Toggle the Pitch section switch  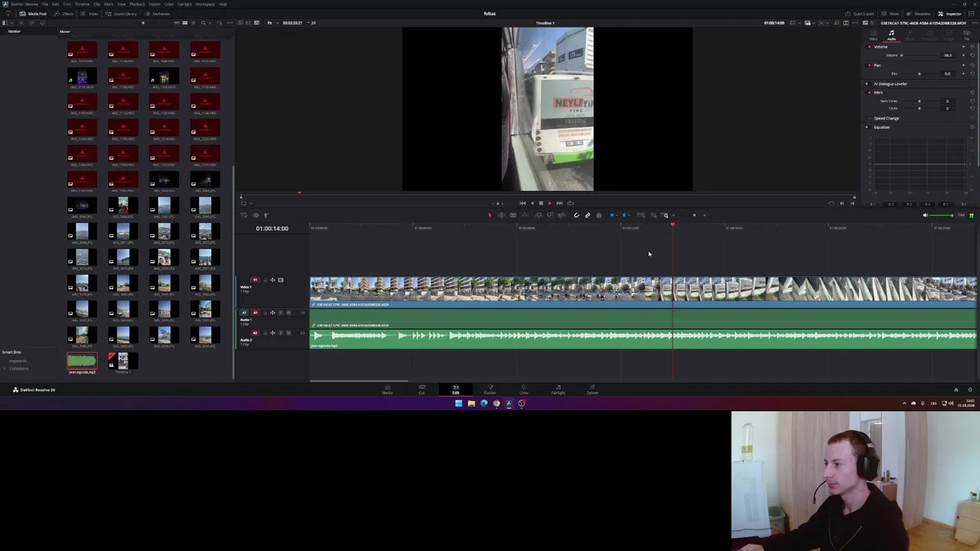(x=869, y=93)
